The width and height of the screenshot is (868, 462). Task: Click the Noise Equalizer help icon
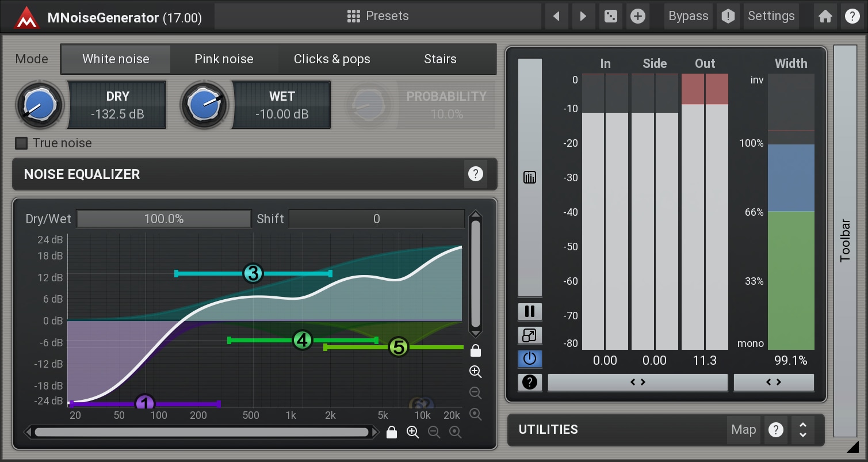click(475, 174)
